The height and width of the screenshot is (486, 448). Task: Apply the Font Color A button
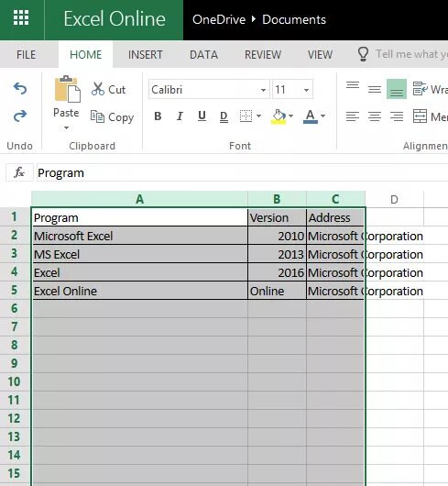coord(311,116)
